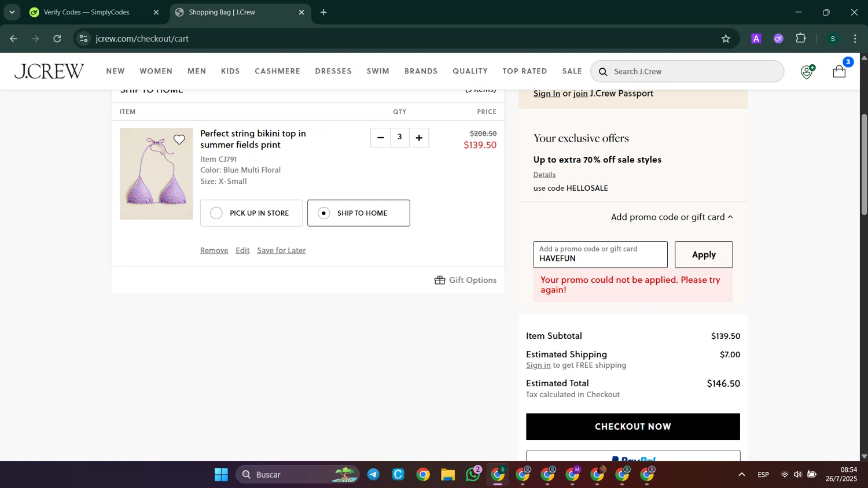
Task: Click the Apply promo code button
Action: click(x=704, y=255)
